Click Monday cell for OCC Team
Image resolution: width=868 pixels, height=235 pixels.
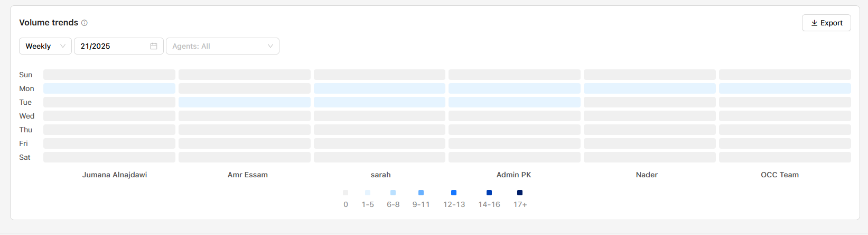785,88
